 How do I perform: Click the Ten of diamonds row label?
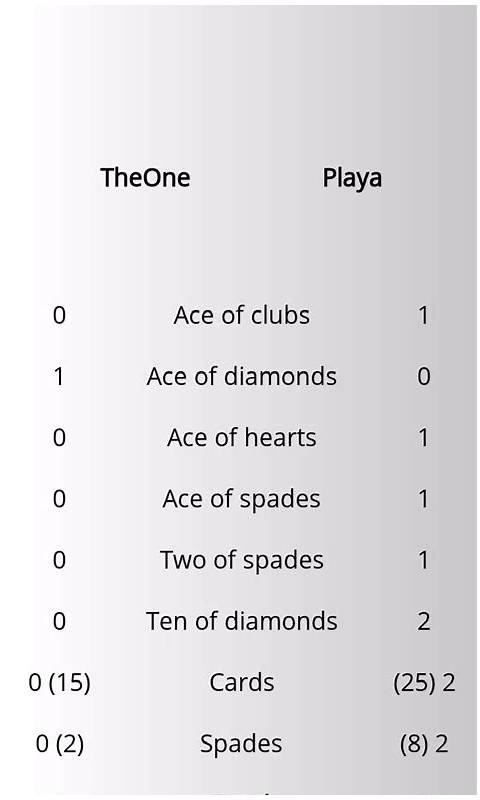(x=241, y=621)
